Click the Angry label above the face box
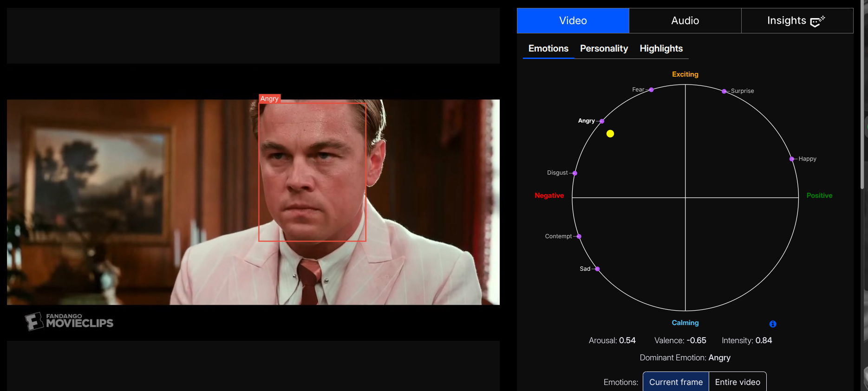868x391 pixels. [269, 98]
